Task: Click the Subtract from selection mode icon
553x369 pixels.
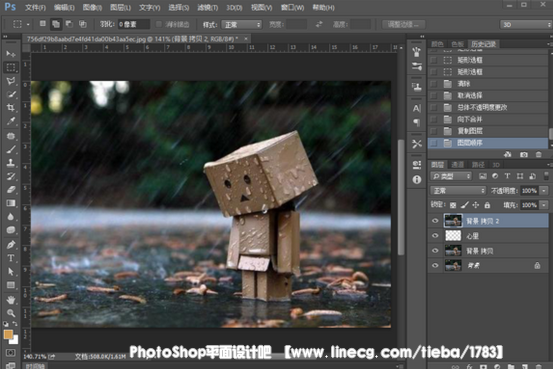Action: pos(69,24)
